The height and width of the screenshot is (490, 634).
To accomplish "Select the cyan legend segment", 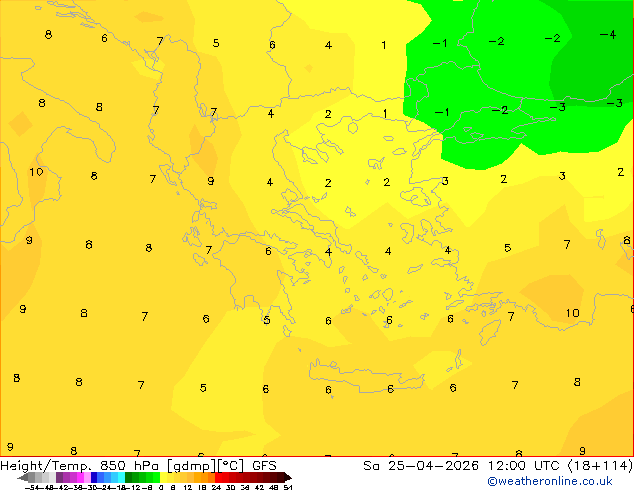I will coord(121,477).
